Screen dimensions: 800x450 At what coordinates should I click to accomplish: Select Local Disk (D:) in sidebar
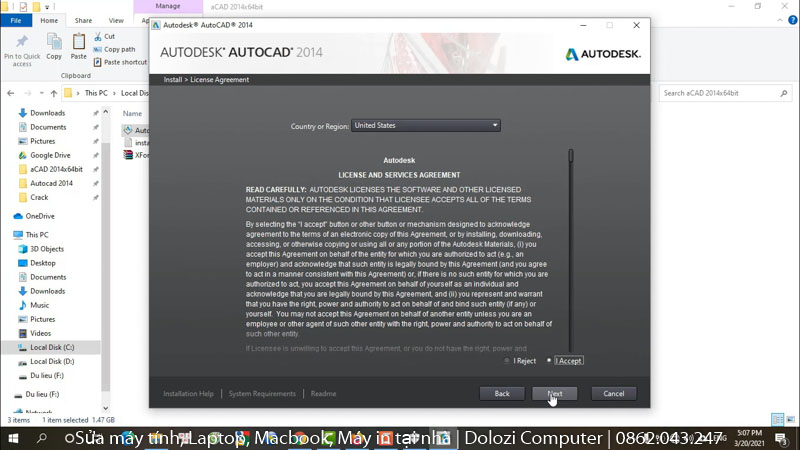click(x=52, y=361)
